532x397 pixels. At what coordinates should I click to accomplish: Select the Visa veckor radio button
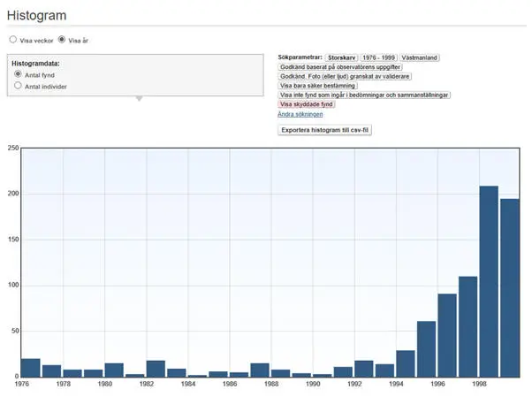tap(12, 40)
